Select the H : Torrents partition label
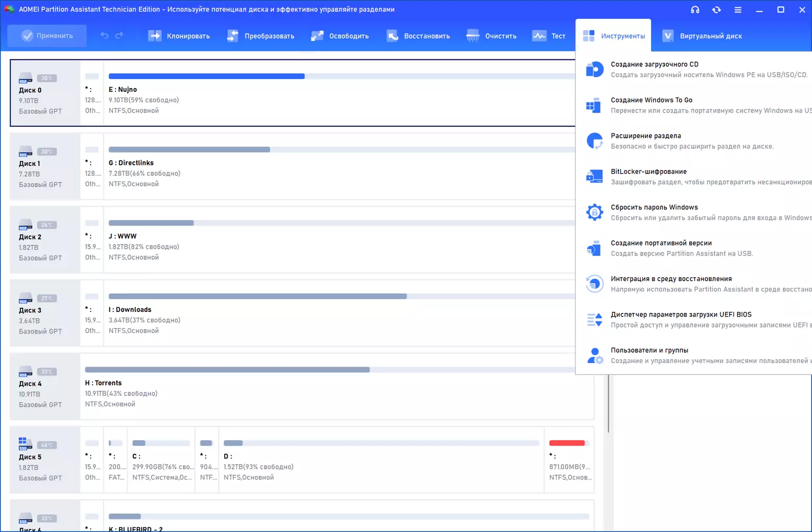Viewport: 812px width, 532px height. [x=103, y=383]
